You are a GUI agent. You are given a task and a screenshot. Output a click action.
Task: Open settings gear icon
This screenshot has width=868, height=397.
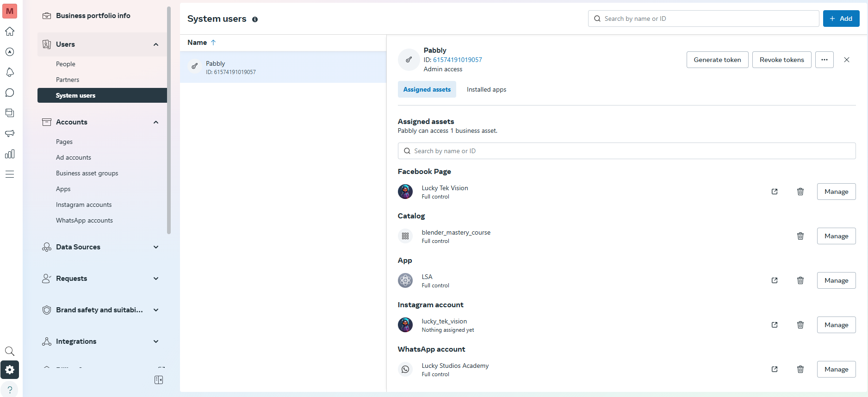point(10,370)
